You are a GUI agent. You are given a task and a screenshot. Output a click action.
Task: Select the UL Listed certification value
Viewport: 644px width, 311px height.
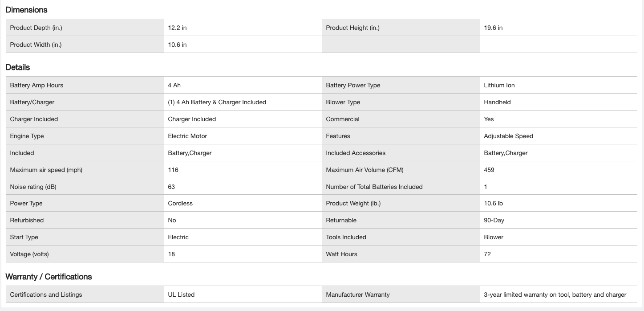coord(181,295)
